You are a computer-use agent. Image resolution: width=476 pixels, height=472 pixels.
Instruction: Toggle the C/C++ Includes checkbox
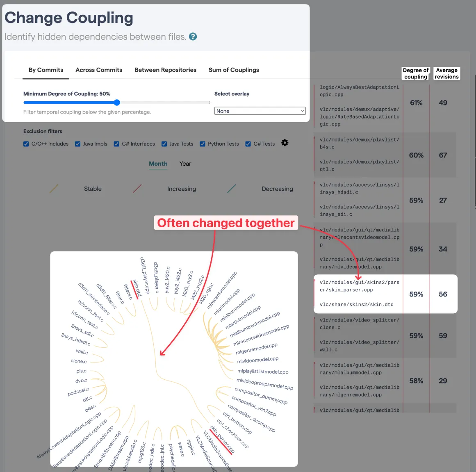coord(26,144)
